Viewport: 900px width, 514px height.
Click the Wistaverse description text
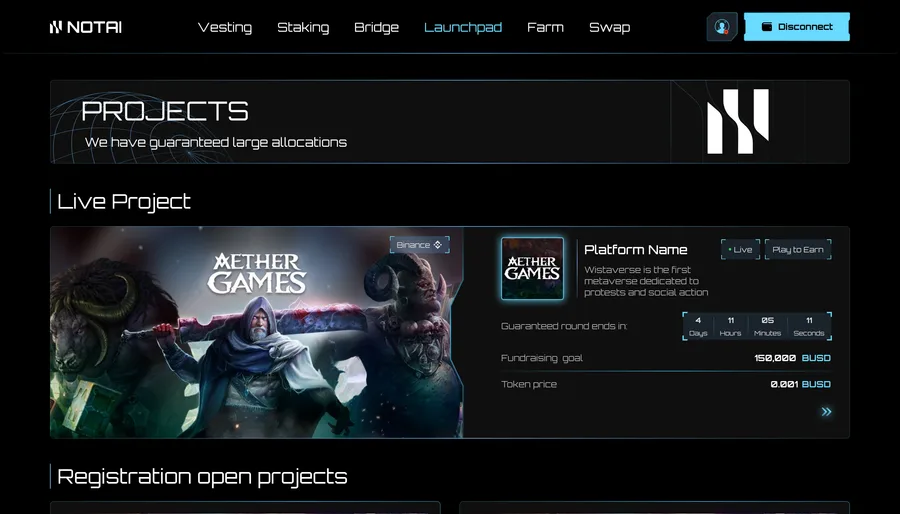click(x=646, y=281)
